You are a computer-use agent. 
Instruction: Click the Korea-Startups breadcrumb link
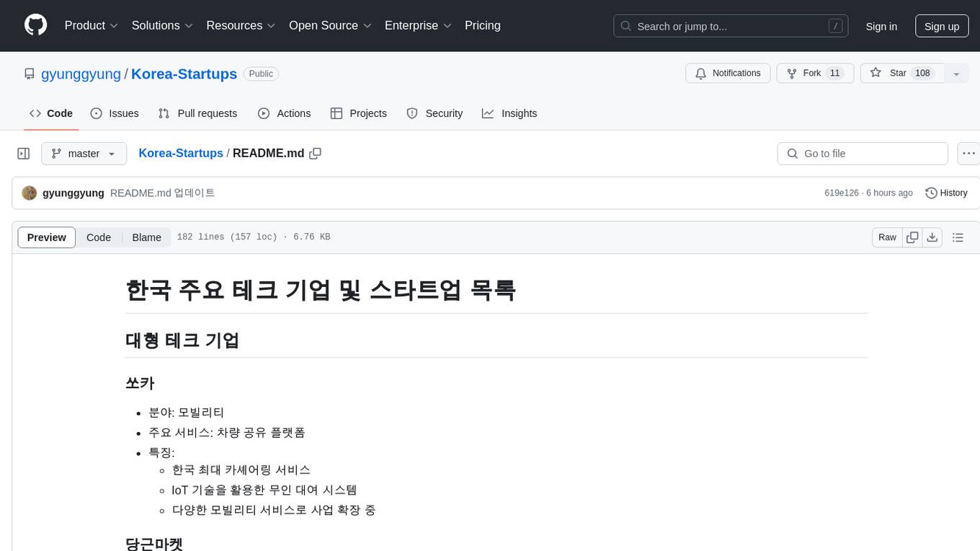(x=181, y=154)
